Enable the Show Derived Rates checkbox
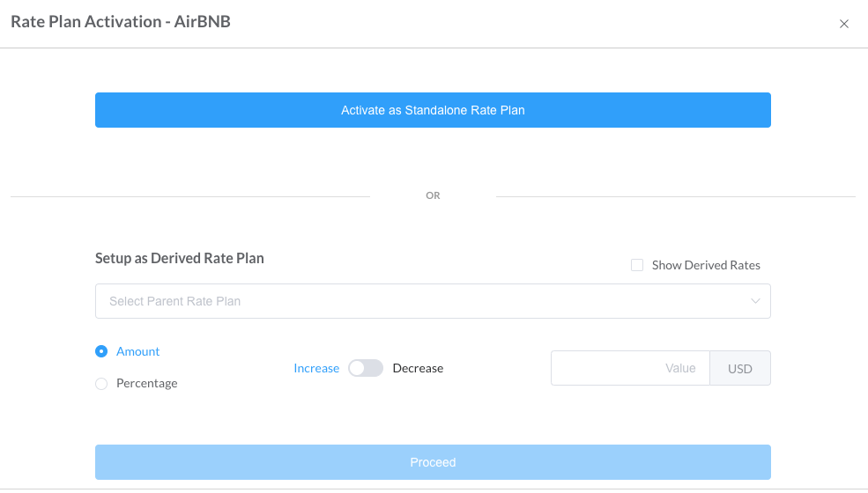 637,265
